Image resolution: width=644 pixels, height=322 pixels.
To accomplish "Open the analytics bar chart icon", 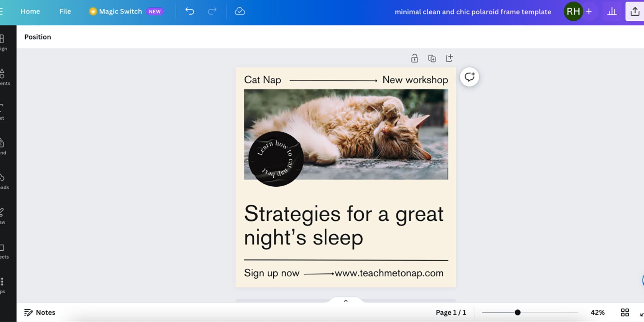I will pyautogui.click(x=612, y=11).
